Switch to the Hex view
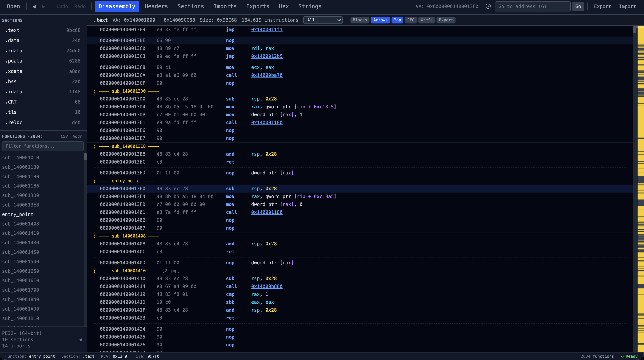This screenshot has width=644, height=360. [284, 6]
